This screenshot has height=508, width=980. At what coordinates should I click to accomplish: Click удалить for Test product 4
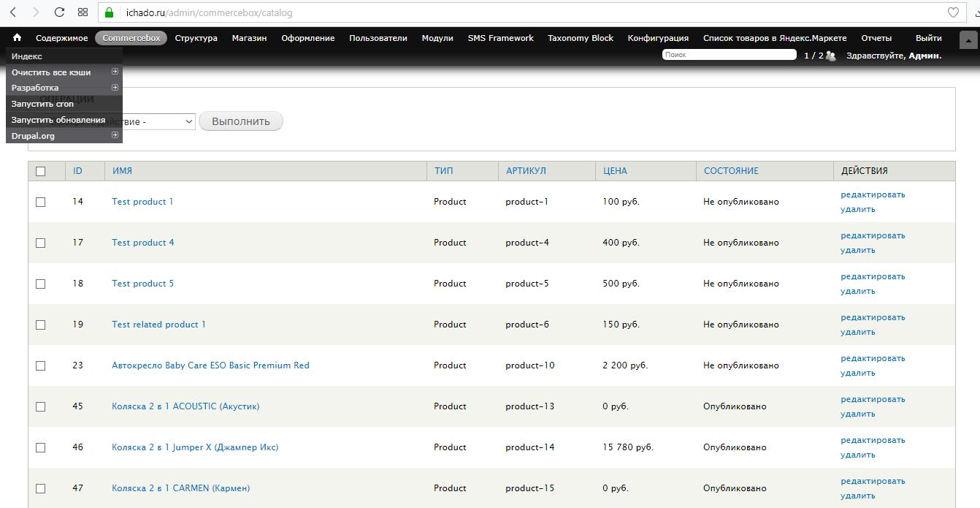[857, 250]
